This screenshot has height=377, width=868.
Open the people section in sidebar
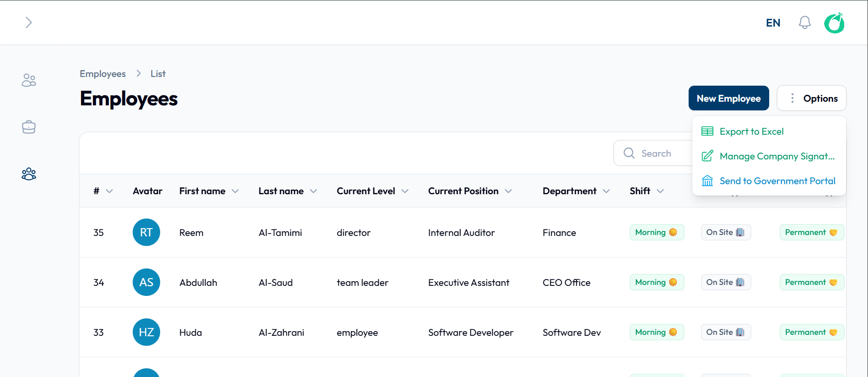point(29,80)
